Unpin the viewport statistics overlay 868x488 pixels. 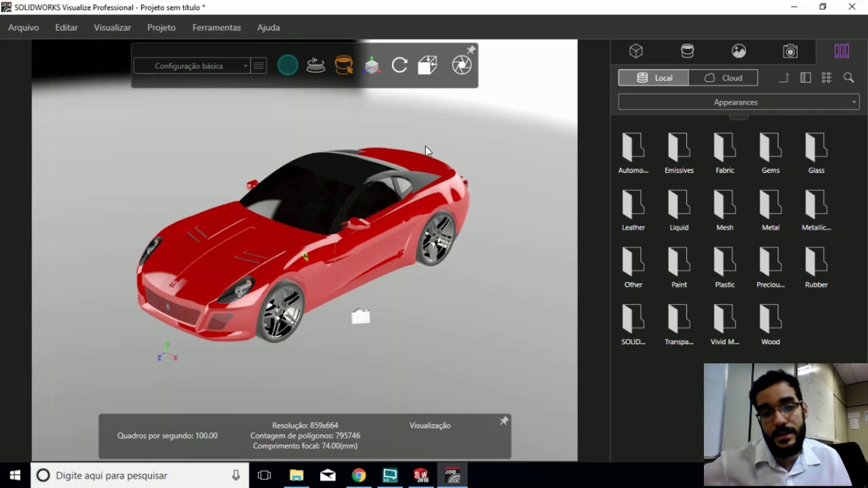tap(504, 421)
